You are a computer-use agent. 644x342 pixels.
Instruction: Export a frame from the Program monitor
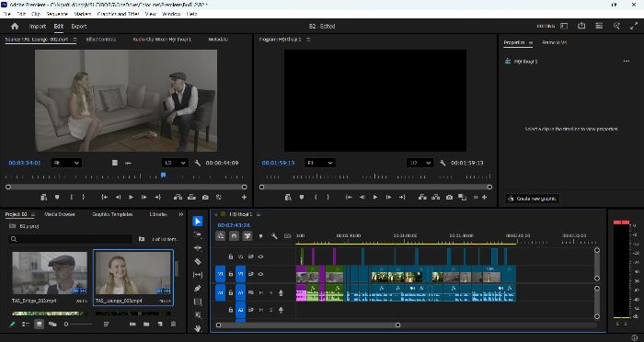(x=449, y=198)
